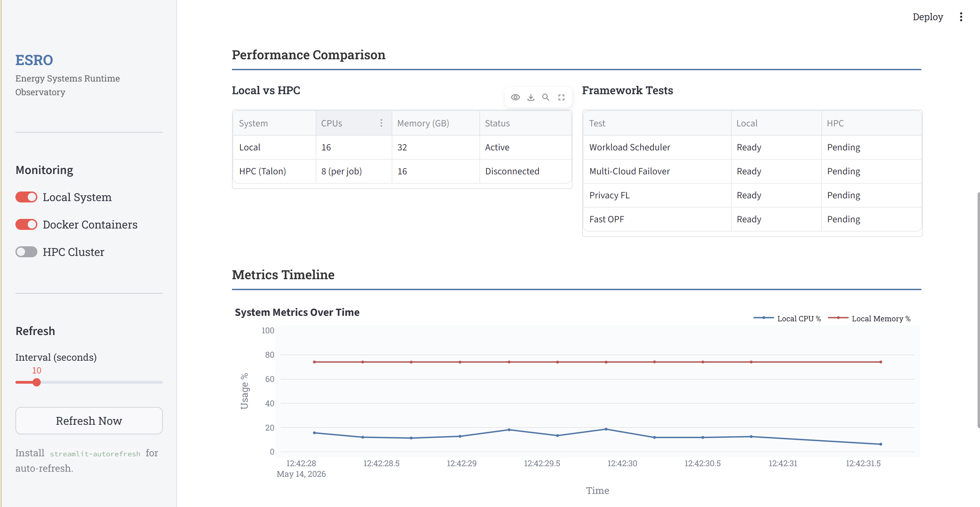Click the Interval seconds slider handle
The width and height of the screenshot is (980, 507).
tap(37, 382)
